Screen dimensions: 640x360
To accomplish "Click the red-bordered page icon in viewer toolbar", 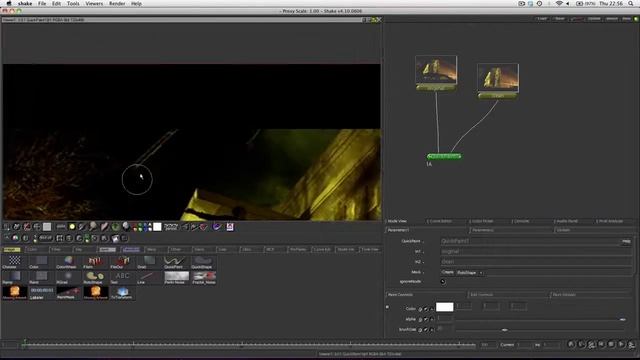I will click(230, 227).
